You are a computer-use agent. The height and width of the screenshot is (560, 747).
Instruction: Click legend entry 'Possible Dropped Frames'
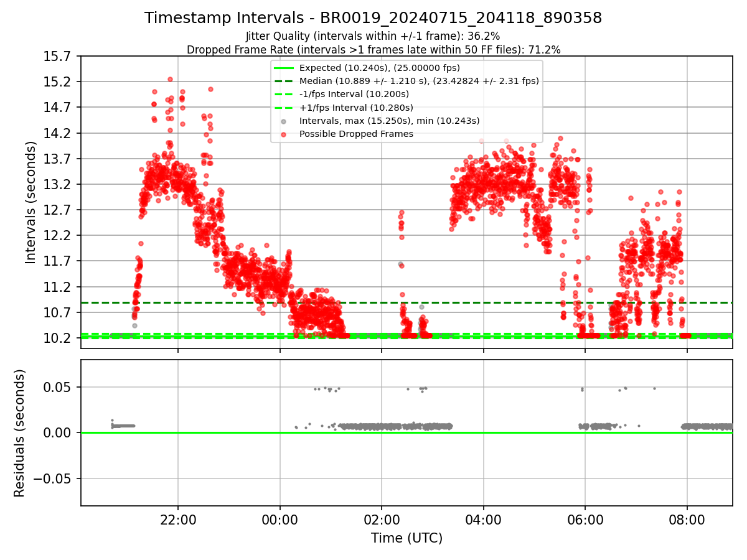(x=356, y=134)
